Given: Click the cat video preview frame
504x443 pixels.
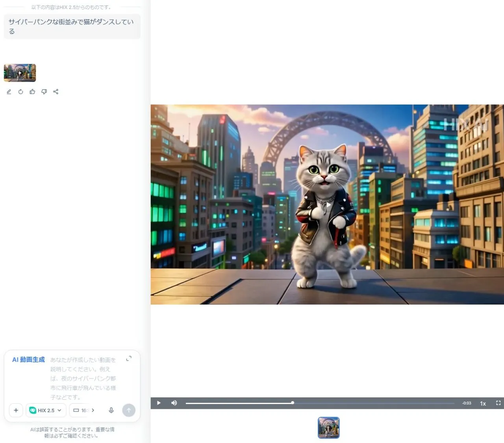Looking at the screenshot, I should coord(327,204).
